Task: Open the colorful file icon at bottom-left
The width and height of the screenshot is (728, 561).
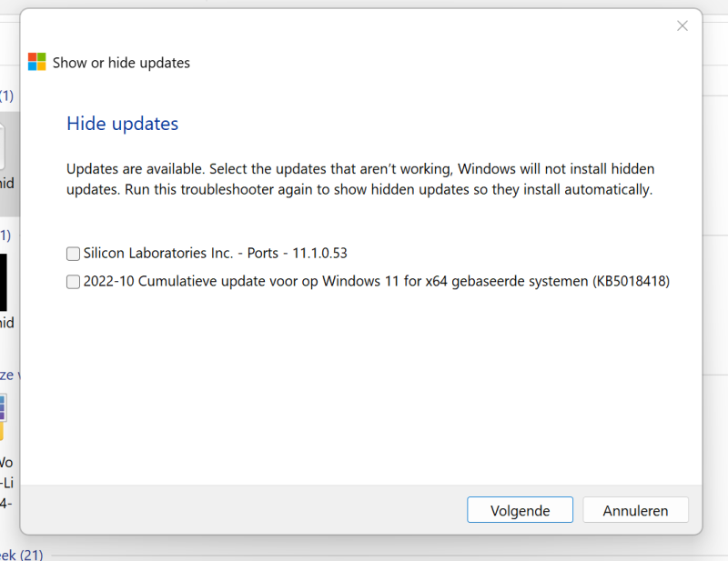Action: click(x=4, y=414)
